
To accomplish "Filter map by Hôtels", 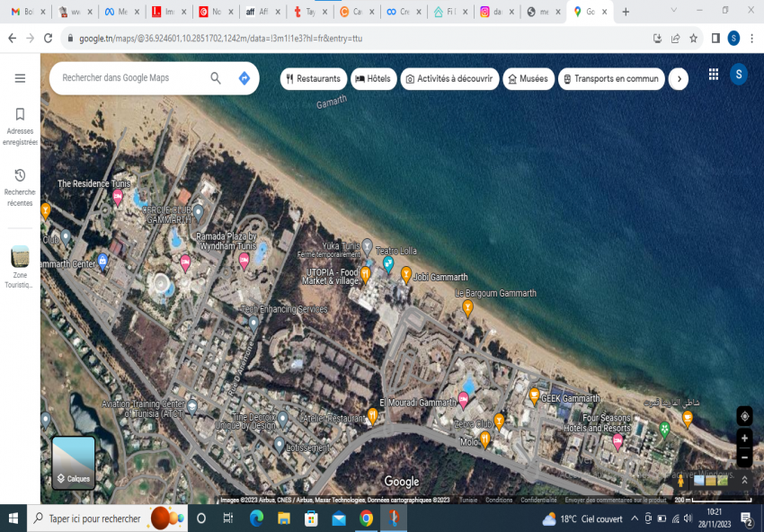I will pos(373,79).
